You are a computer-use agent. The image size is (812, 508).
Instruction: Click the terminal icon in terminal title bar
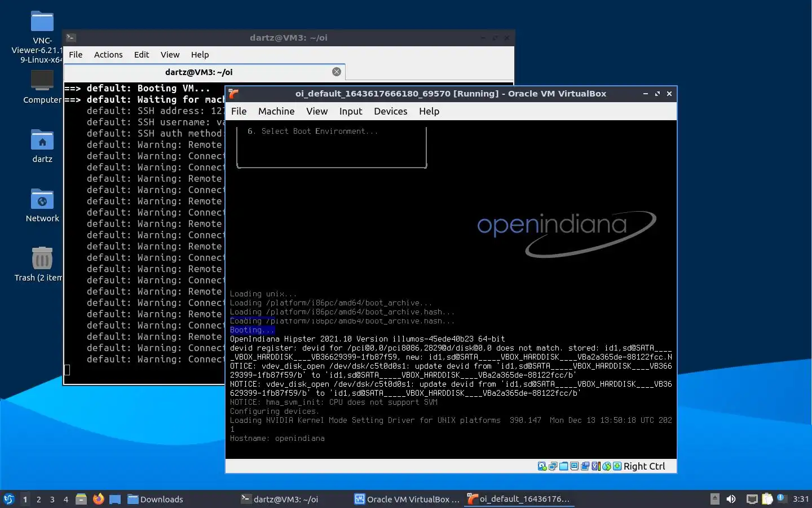[x=71, y=38]
